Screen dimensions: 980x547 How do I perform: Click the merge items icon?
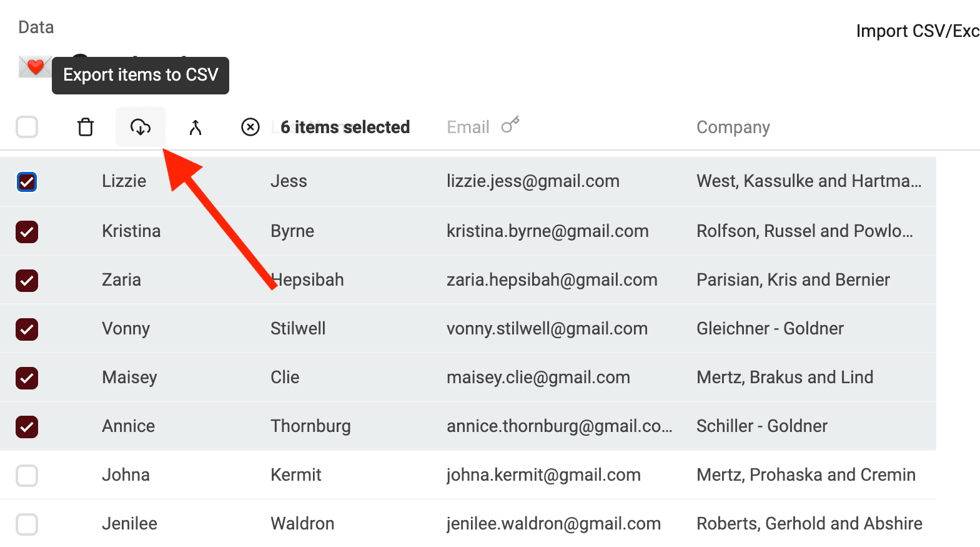tap(196, 128)
